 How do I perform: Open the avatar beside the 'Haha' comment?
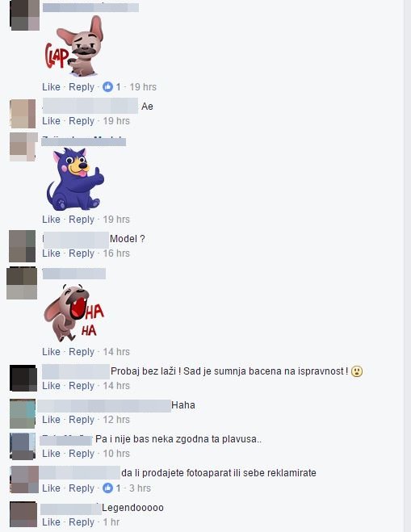pos(23,413)
